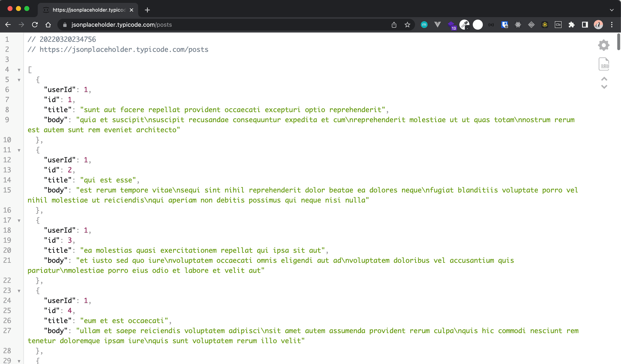
Task: Click the address bar URL field
Action: (x=212, y=25)
